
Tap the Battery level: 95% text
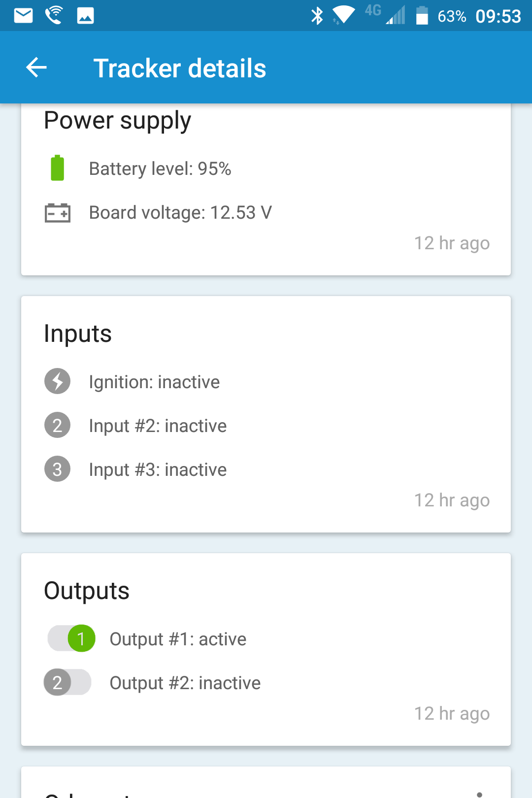[160, 168]
